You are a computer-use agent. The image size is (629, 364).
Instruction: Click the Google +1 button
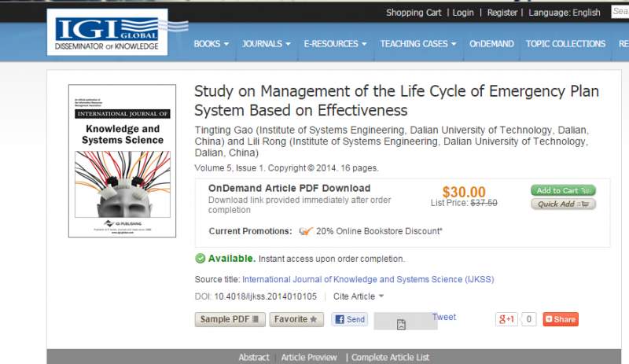pos(506,319)
